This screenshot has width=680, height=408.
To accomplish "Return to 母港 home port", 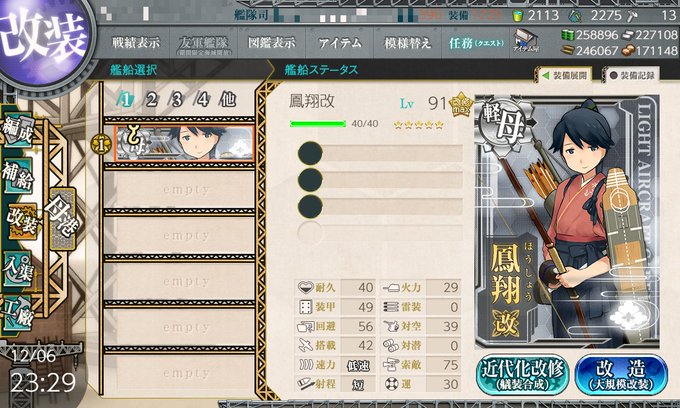I will click(x=63, y=218).
